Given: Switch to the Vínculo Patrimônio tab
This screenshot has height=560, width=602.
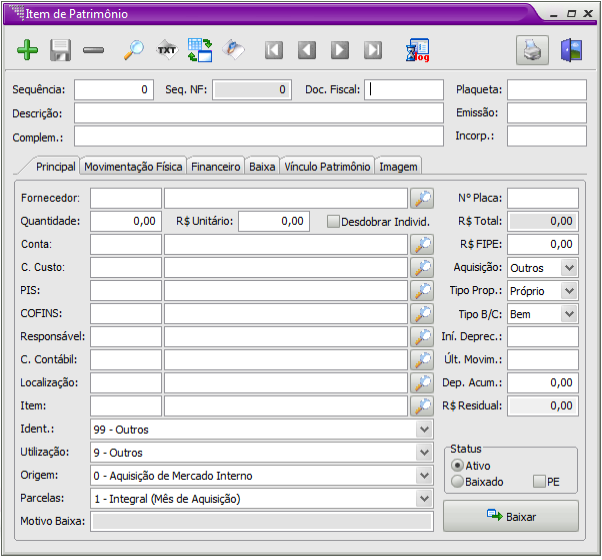Looking at the screenshot, I should (327, 167).
